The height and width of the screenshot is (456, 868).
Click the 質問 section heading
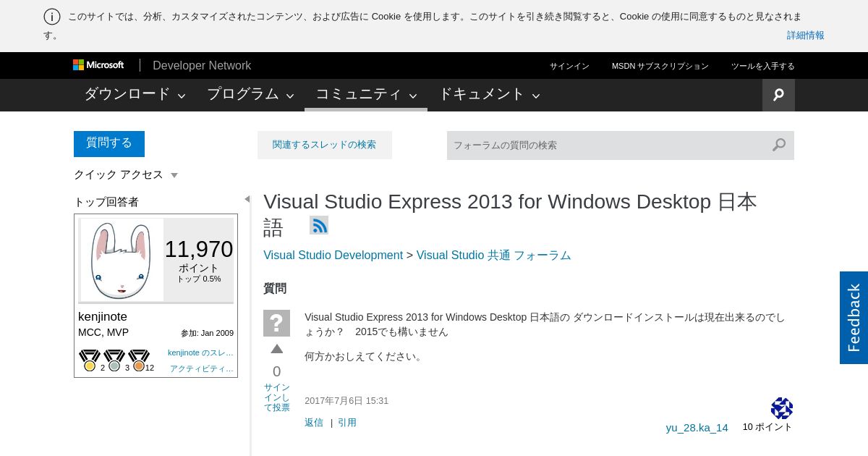[x=275, y=288]
